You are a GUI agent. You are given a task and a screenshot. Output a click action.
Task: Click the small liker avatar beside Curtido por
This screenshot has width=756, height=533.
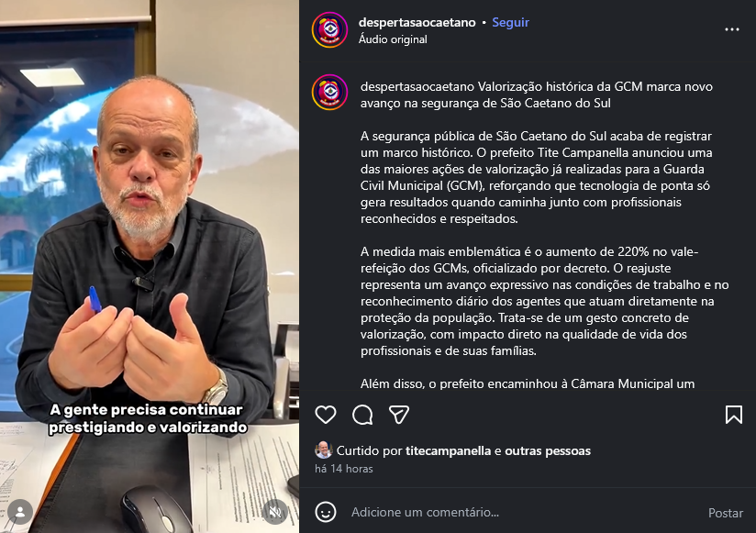tap(324, 450)
